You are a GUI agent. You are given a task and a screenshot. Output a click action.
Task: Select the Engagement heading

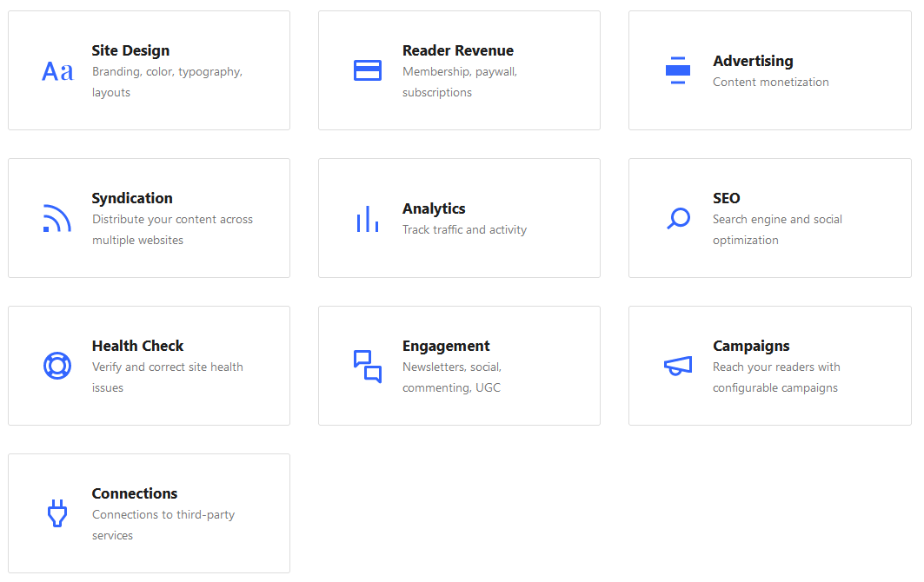pos(446,347)
